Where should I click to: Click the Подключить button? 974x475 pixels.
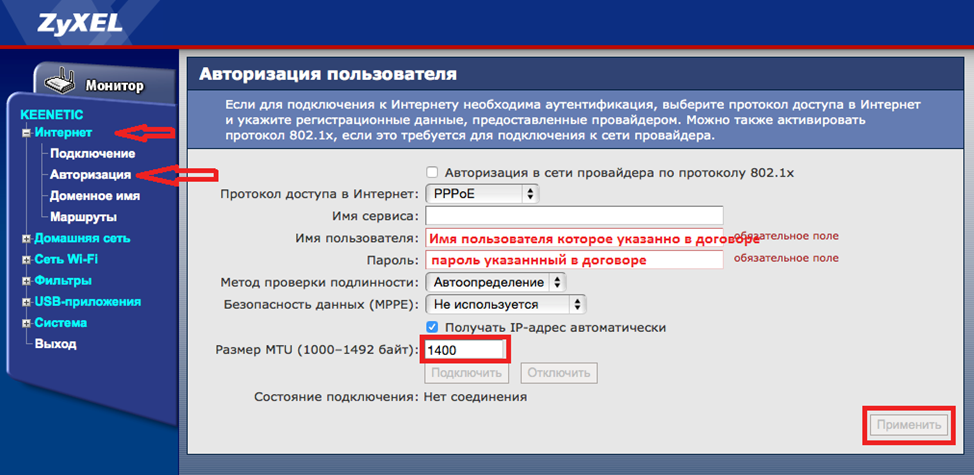[x=467, y=373]
